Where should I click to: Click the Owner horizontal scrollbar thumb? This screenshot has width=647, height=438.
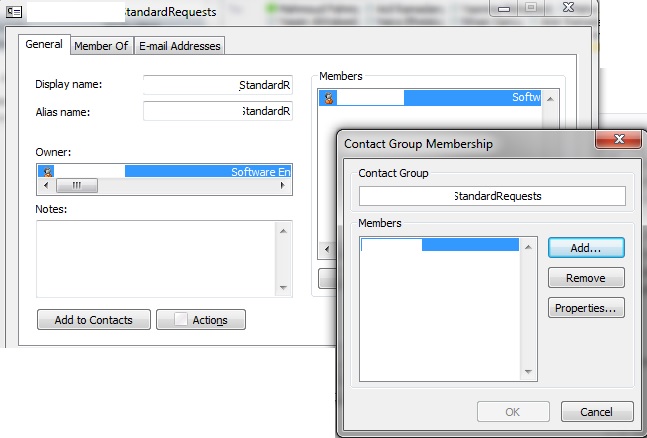(77, 185)
